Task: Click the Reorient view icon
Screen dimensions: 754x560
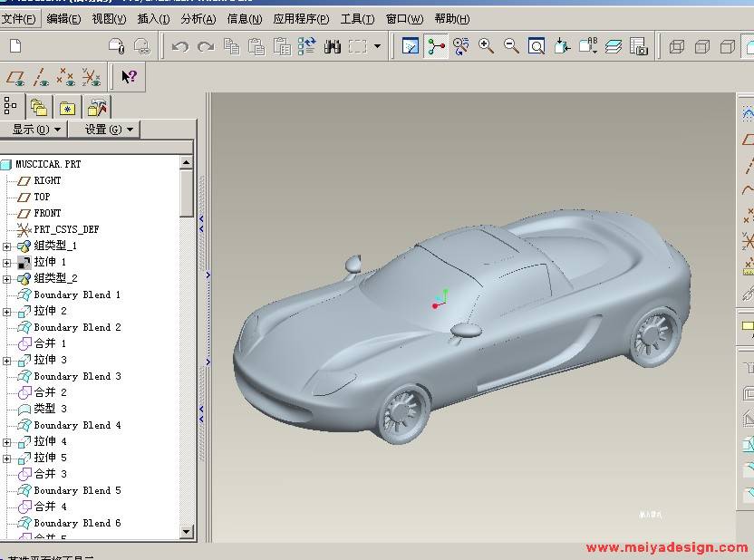Action: tap(562, 46)
